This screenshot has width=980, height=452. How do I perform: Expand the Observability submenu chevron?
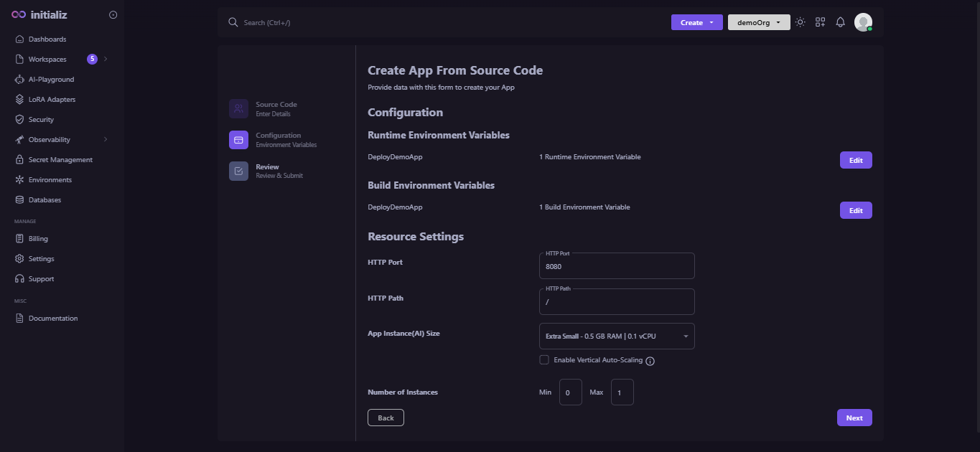pyautogui.click(x=106, y=140)
